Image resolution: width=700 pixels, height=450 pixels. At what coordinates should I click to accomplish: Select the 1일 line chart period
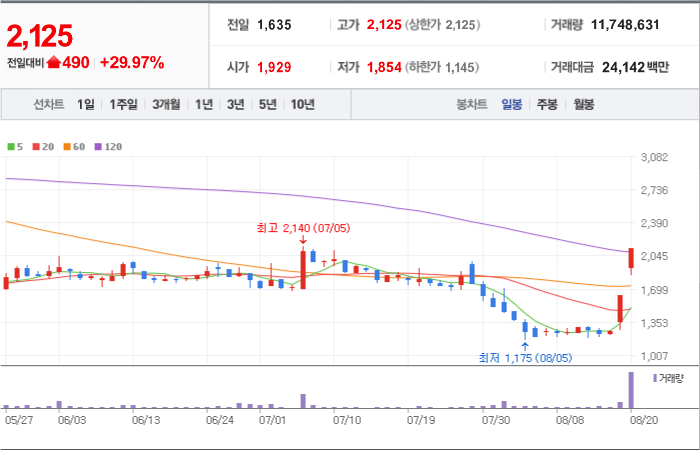click(85, 105)
